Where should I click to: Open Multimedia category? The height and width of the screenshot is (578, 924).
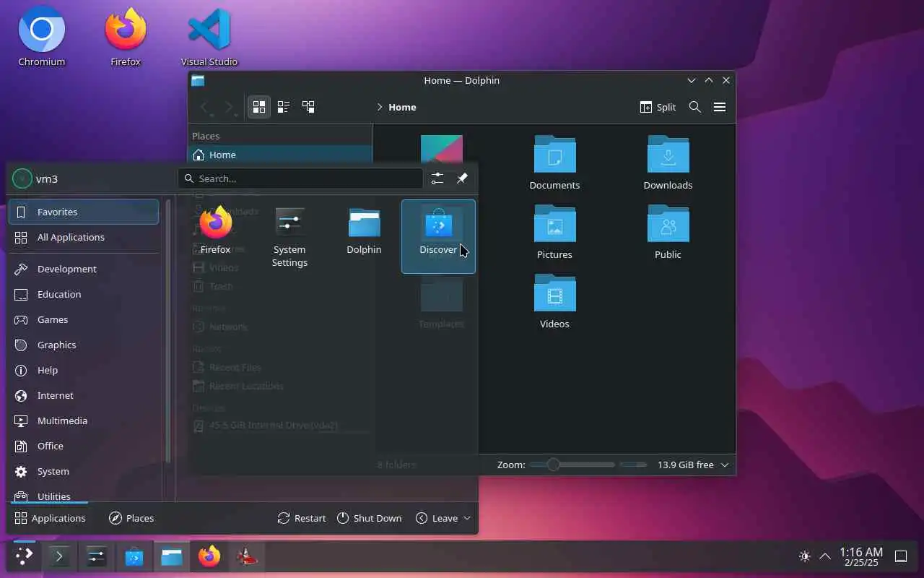click(84, 420)
